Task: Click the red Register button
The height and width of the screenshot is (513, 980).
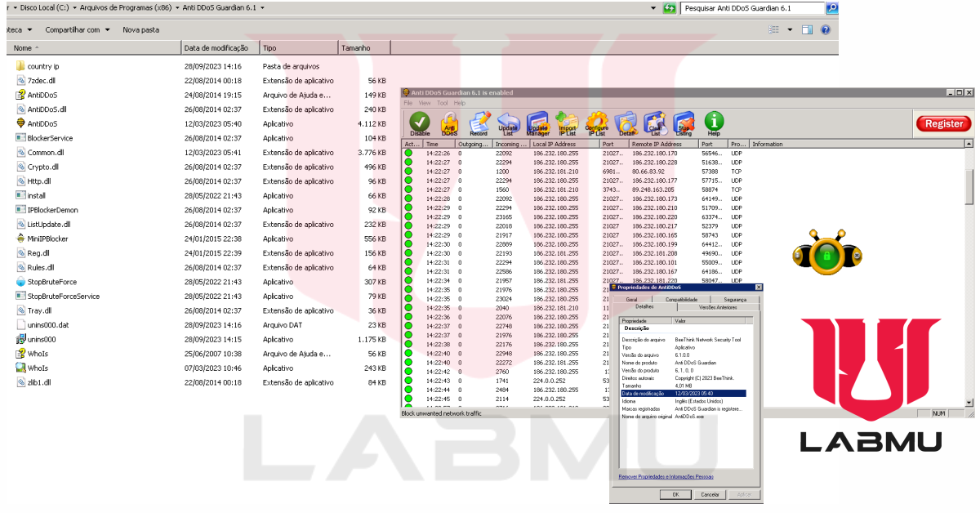Action: pyautogui.click(x=944, y=124)
